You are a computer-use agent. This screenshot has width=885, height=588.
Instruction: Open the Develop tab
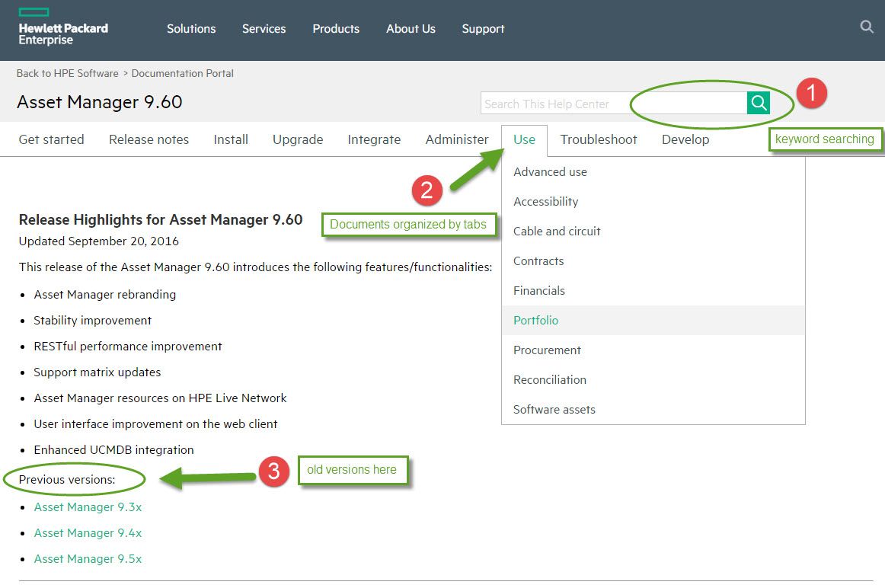(685, 140)
